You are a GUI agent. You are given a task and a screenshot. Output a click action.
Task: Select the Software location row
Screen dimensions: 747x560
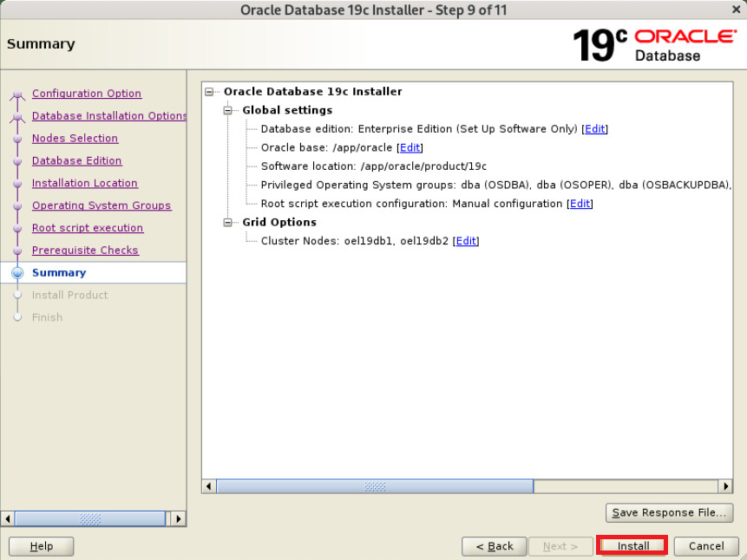(373, 166)
